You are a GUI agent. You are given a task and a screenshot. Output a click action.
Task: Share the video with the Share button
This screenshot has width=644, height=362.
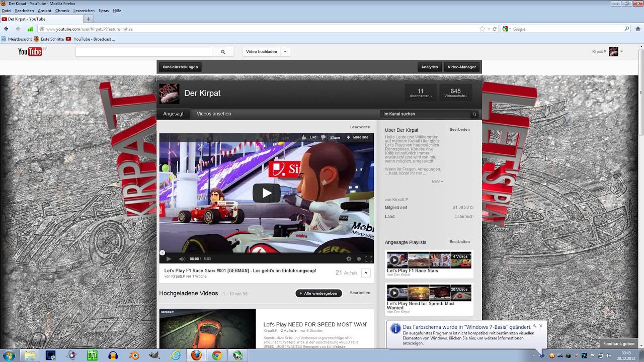point(335,137)
